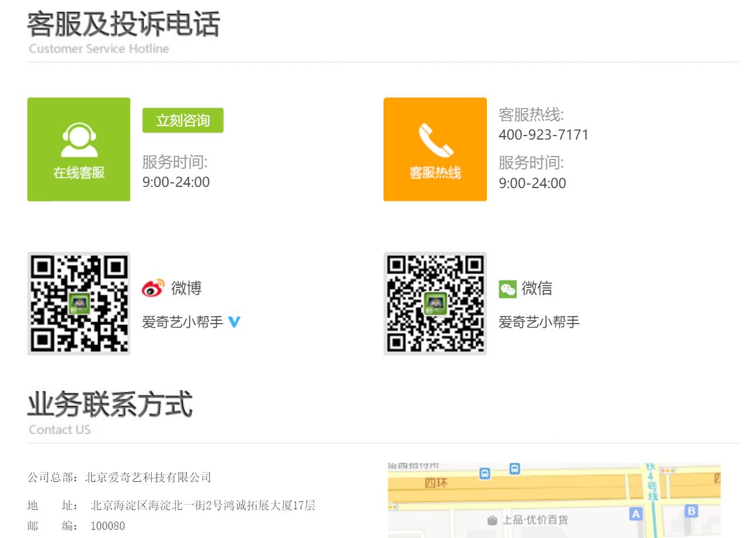Click the 微博 label text
Viewport: 756px width, 538px height.
[x=186, y=288]
